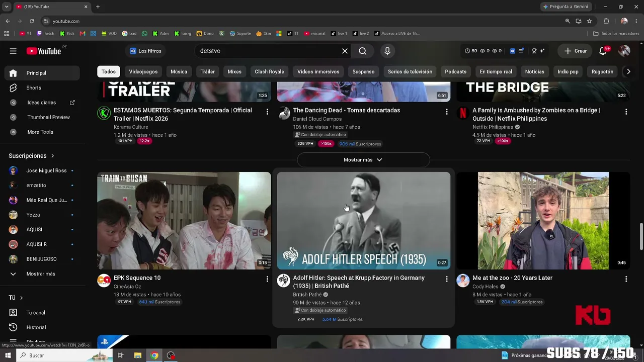Submit search with the magnifier button
644x362 pixels.
362,51
